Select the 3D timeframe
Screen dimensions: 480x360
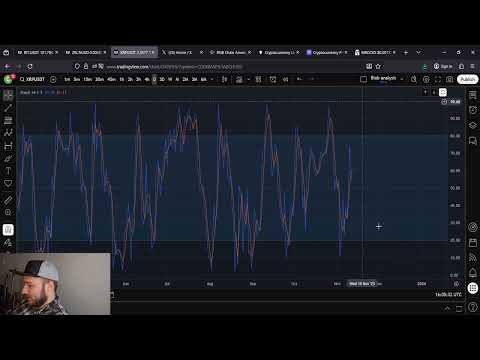tap(162, 79)
